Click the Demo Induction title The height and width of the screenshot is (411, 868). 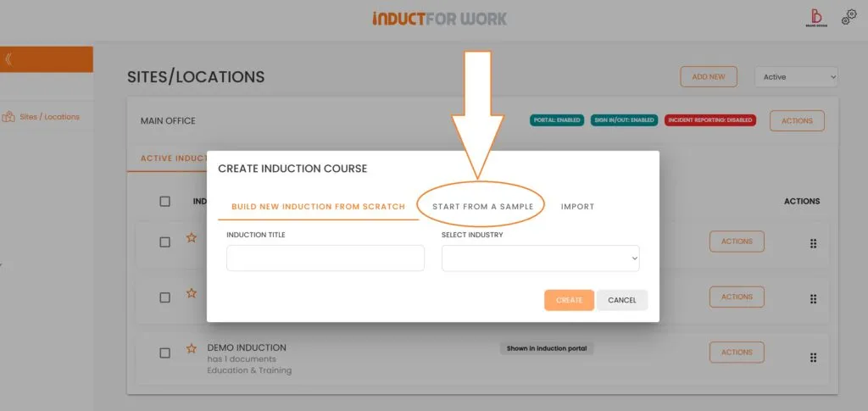coord(247,348)
